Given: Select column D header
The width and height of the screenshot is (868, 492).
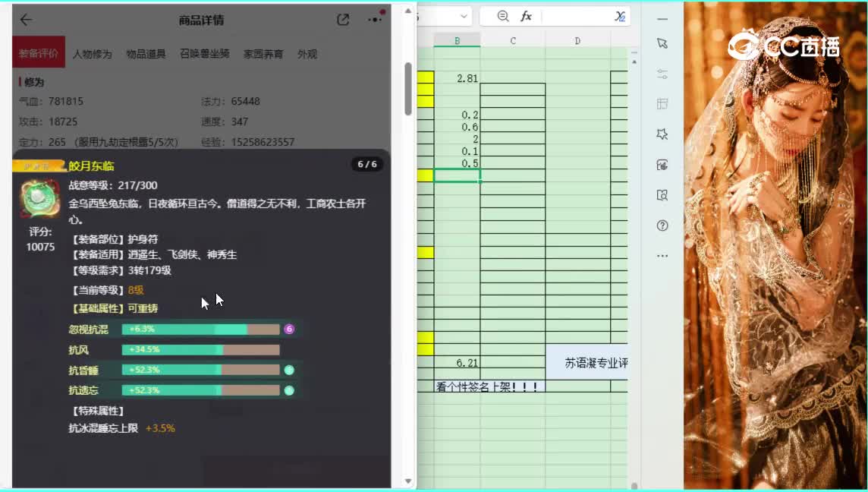Looking at the screenshot, I should pyautogui.click(x=577, y=41).
